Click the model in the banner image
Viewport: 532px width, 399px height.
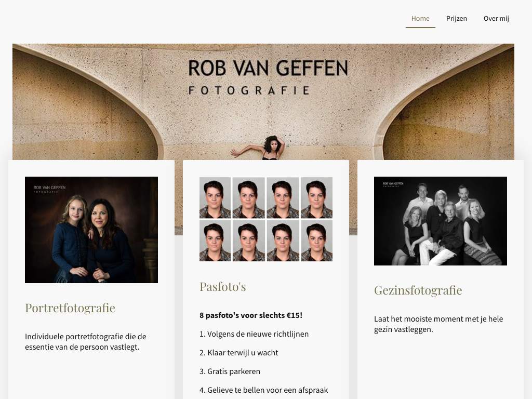(x=267, y=148)
